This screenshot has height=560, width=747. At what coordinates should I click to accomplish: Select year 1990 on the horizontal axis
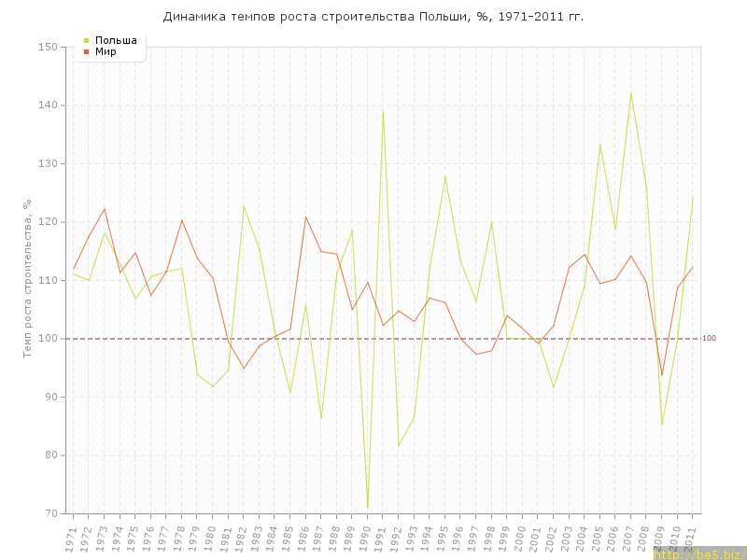coord(366,538)
